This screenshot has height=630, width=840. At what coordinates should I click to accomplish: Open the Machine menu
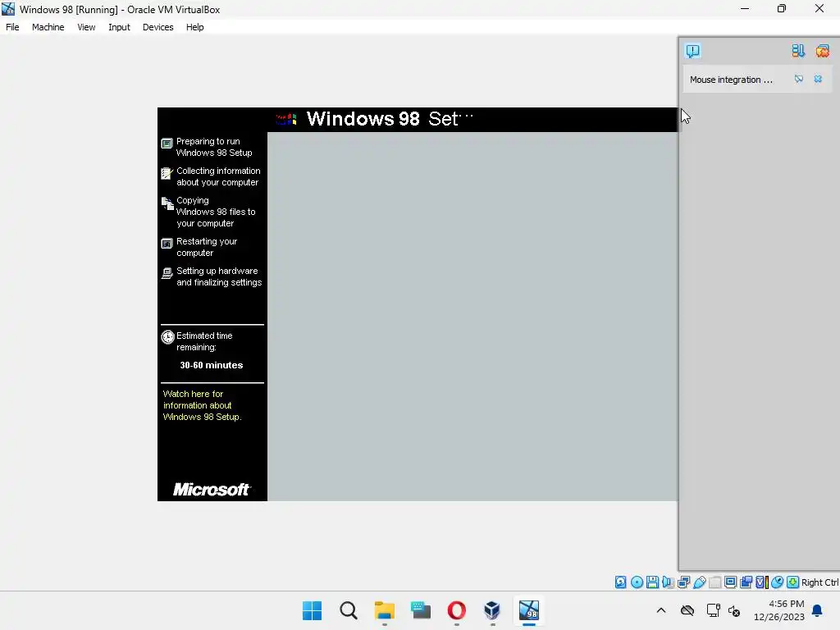(48, 27)
